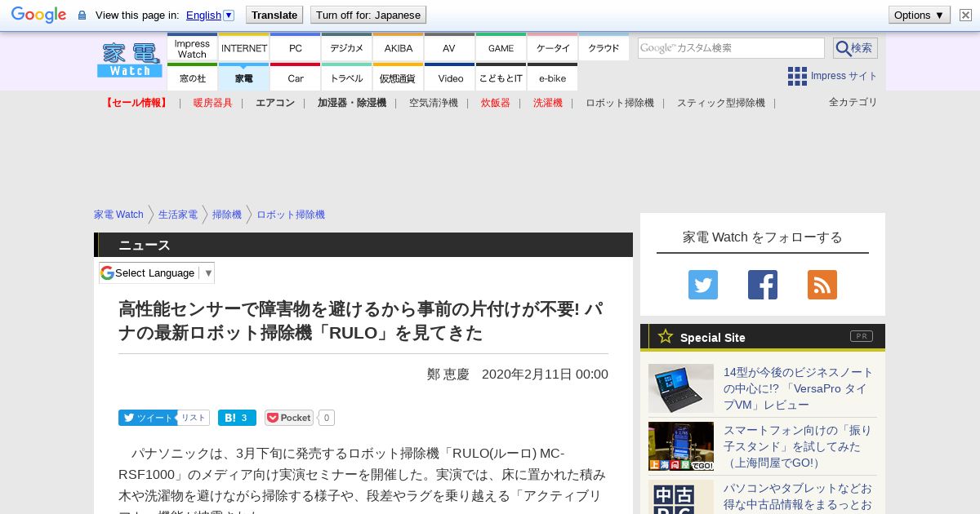Open the クラウド tab

coord(604,47)
